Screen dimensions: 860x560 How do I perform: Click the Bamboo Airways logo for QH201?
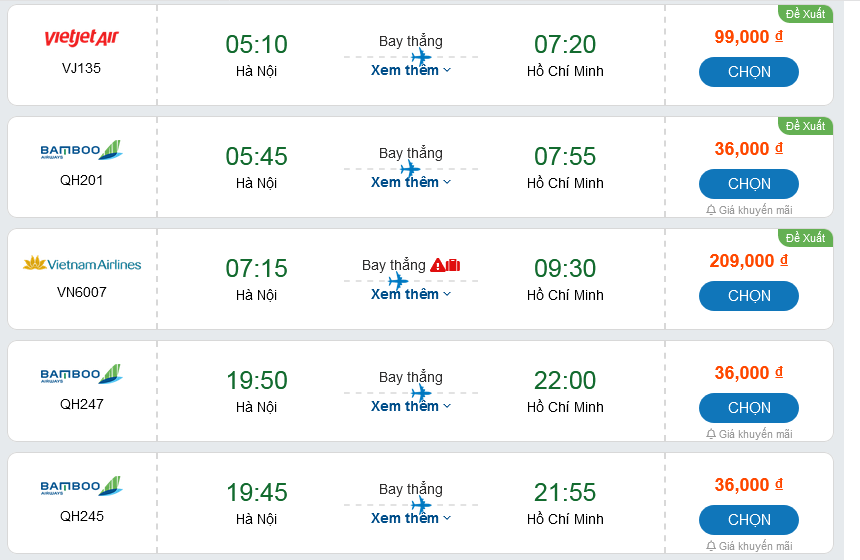click(82, 151)
